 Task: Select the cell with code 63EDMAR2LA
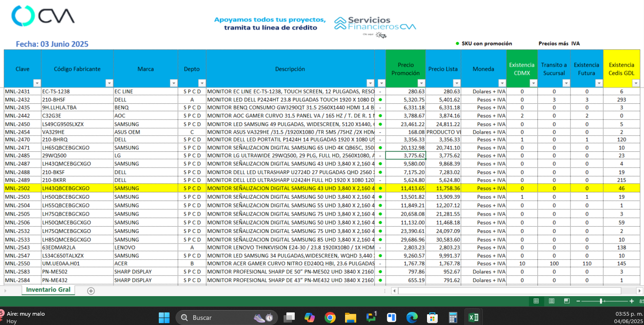pyautogui.click(x=77, y=248)
